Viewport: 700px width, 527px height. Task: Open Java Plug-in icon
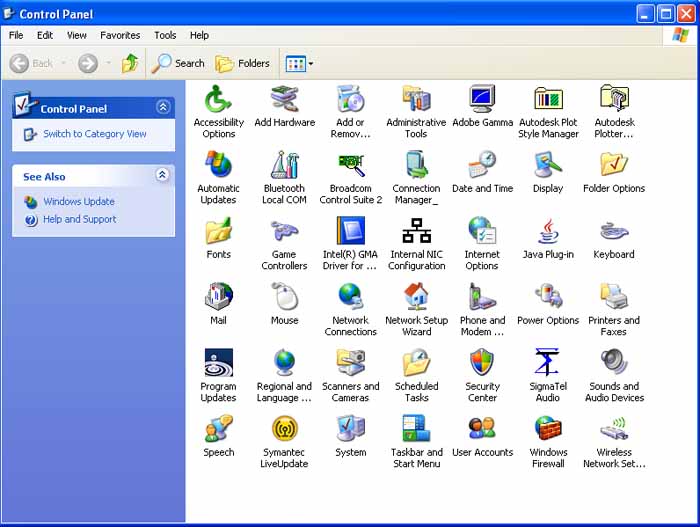548,230
